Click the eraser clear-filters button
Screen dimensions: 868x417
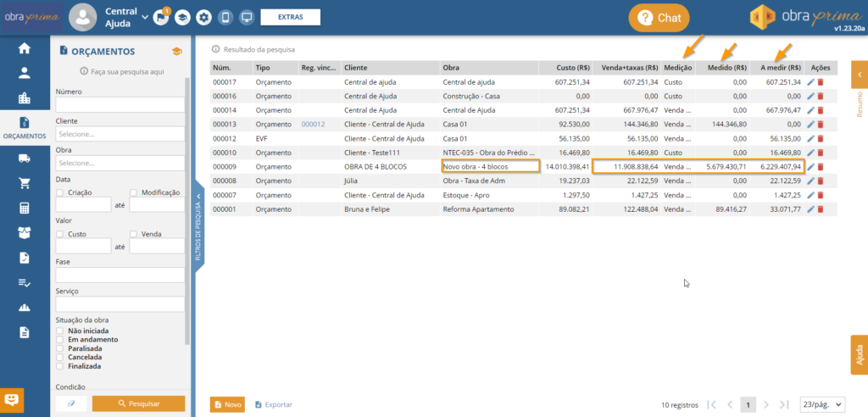point(71,403)
